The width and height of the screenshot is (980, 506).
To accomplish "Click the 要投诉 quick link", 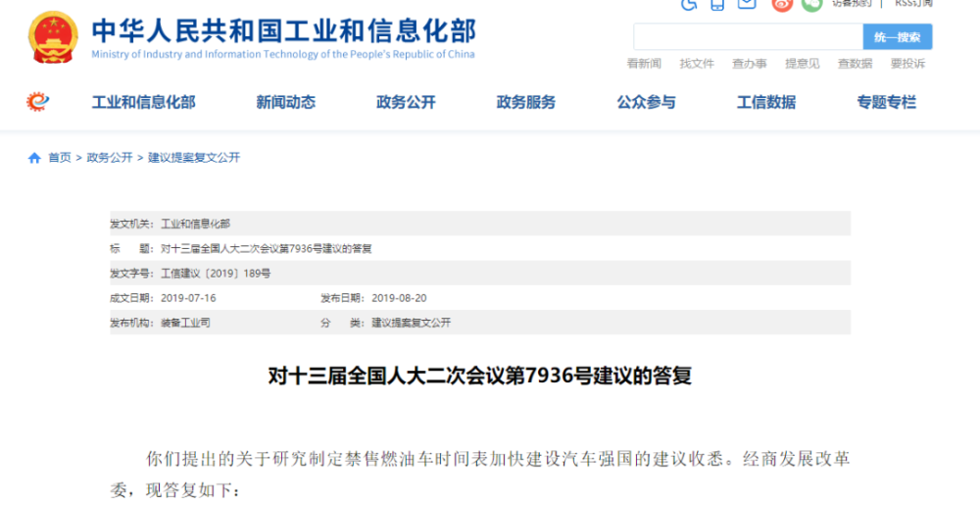I will coord(907,64).
